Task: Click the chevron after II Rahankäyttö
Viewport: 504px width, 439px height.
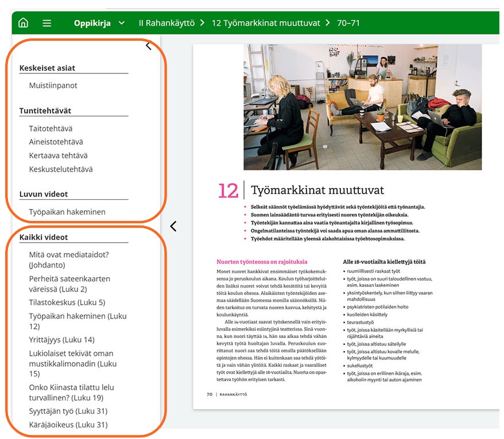Action: click(x=202, y=23)
